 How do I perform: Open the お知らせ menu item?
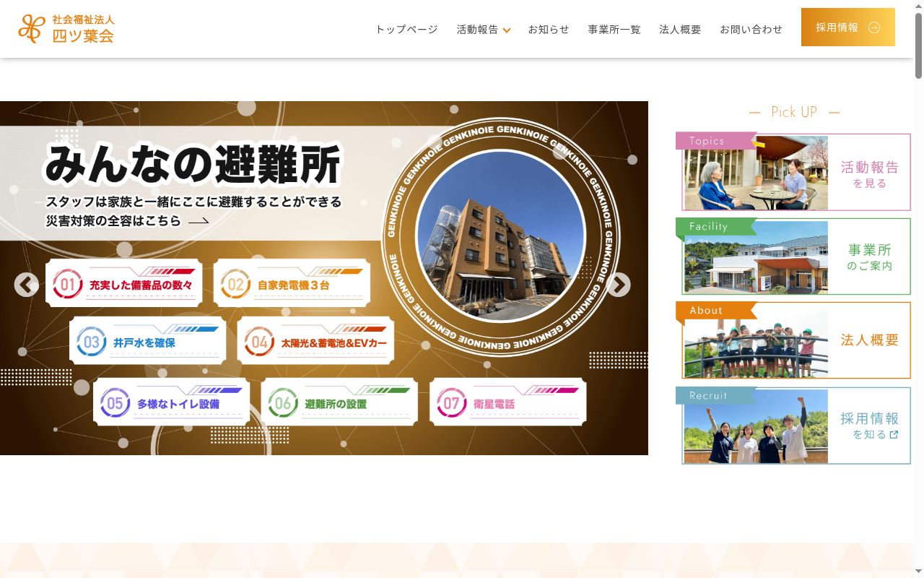[x=549, y=30]
